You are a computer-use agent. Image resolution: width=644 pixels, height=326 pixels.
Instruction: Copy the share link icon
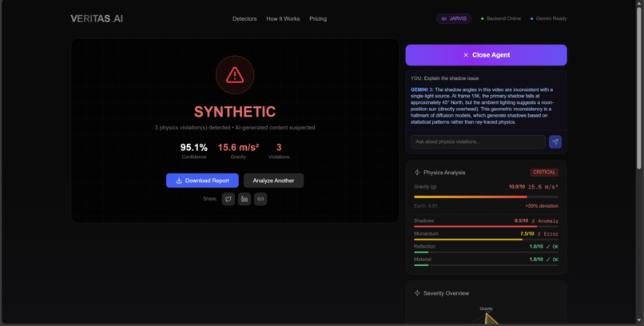pyautogui.click(x=260, y=199)
